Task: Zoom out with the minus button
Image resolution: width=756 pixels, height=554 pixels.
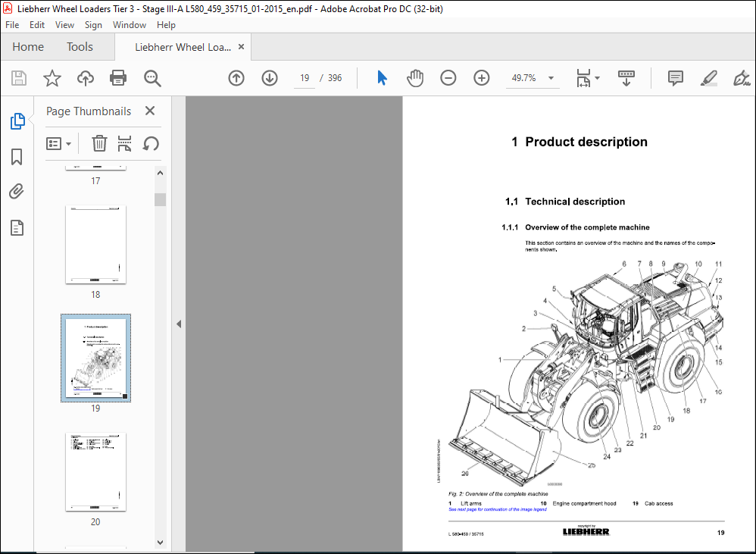Action: 448,78
